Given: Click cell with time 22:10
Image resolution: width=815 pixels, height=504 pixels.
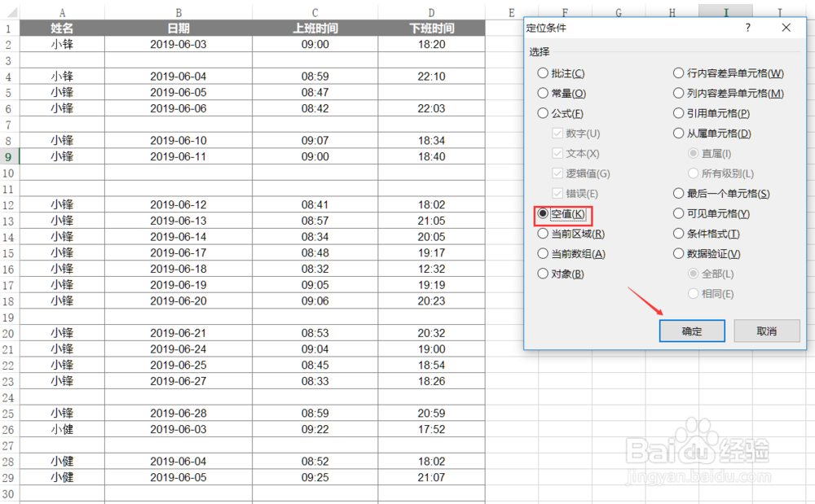Looking at the screenshot, I should 431,77.
